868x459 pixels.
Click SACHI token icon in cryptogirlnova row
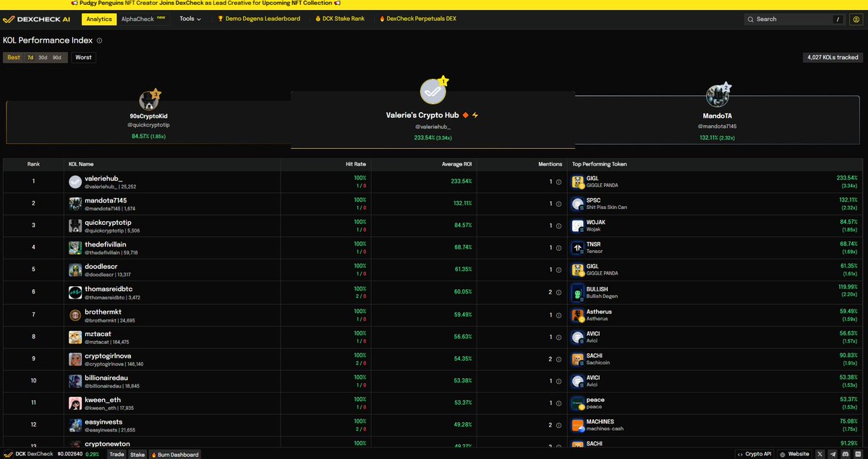pos(578,359)
